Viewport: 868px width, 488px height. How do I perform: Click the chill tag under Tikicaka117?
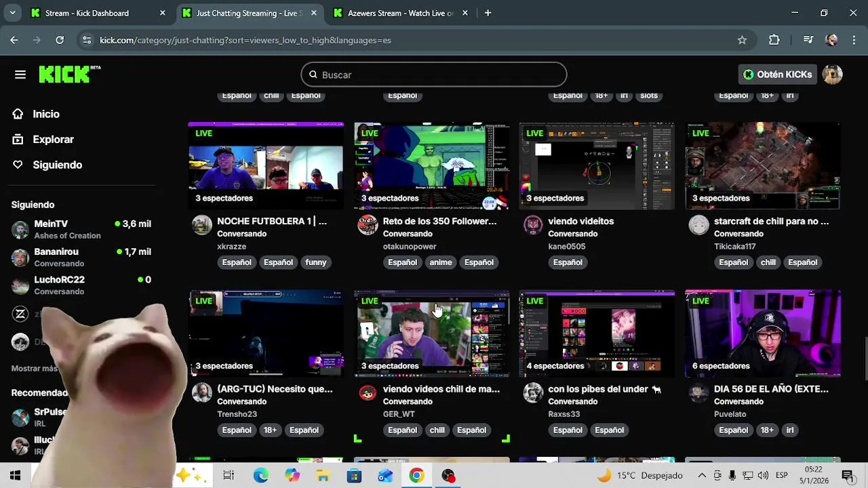pos(768,262)
